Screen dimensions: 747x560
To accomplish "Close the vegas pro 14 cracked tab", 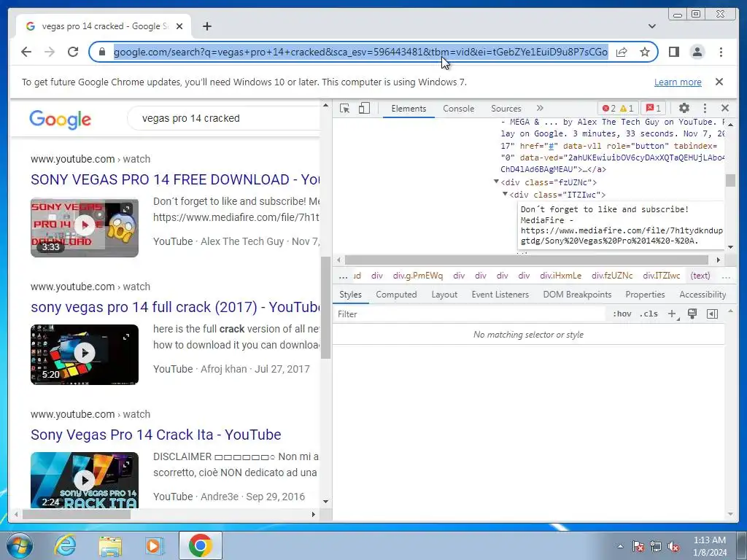I will point(179,26).
